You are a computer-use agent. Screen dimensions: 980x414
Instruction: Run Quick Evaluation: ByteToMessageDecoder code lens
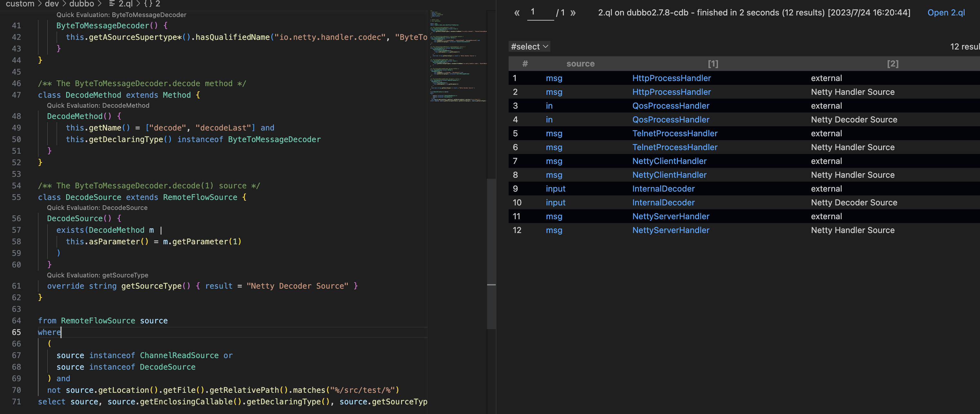[121, 15]
